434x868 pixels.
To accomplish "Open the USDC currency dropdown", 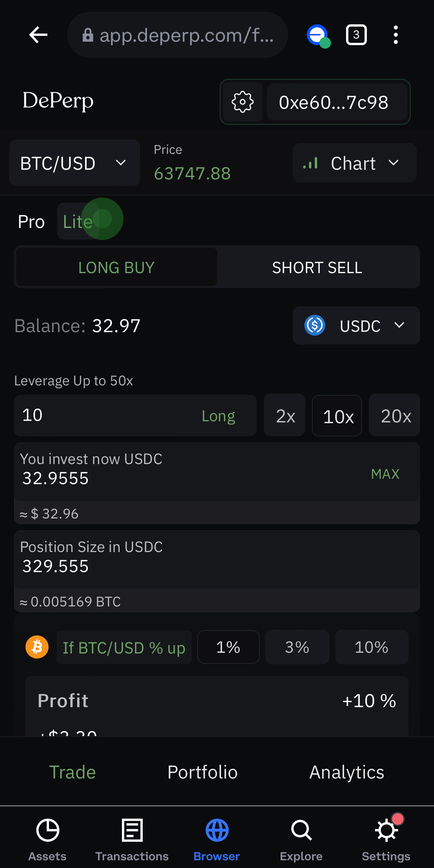I will pyautogui.click(x=356, y=326).
